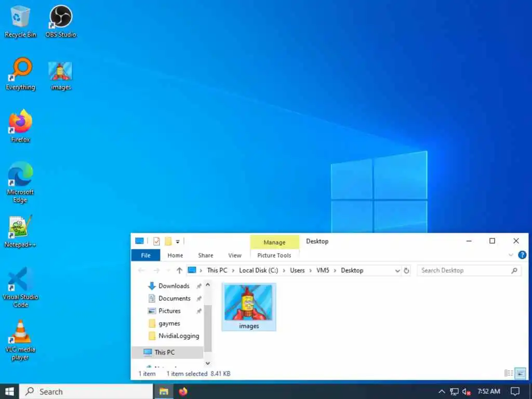
Task: Open Explorer Help question mark icon
Action: tap(522, 255)
